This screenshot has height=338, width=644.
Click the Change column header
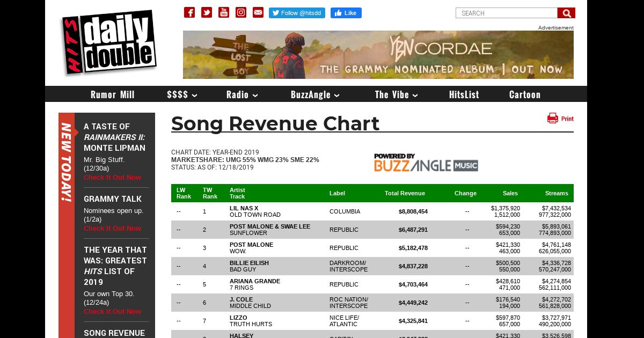click(465, 193)
